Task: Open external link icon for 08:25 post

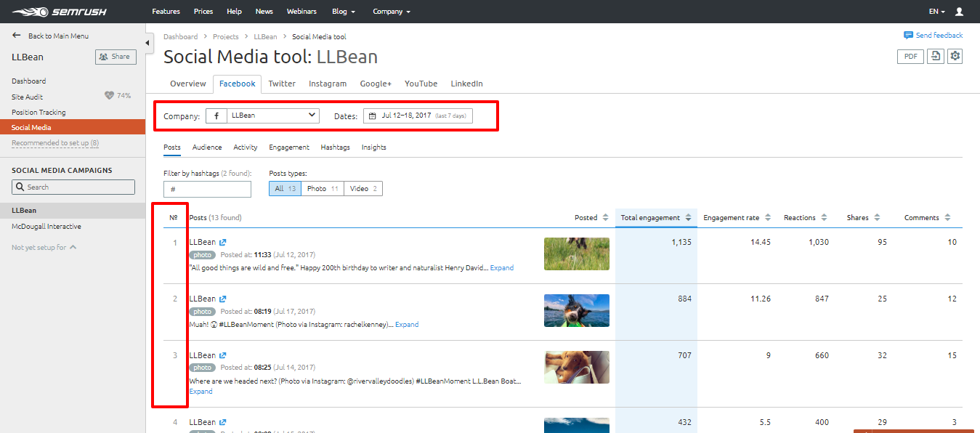Action: (223, 356)
